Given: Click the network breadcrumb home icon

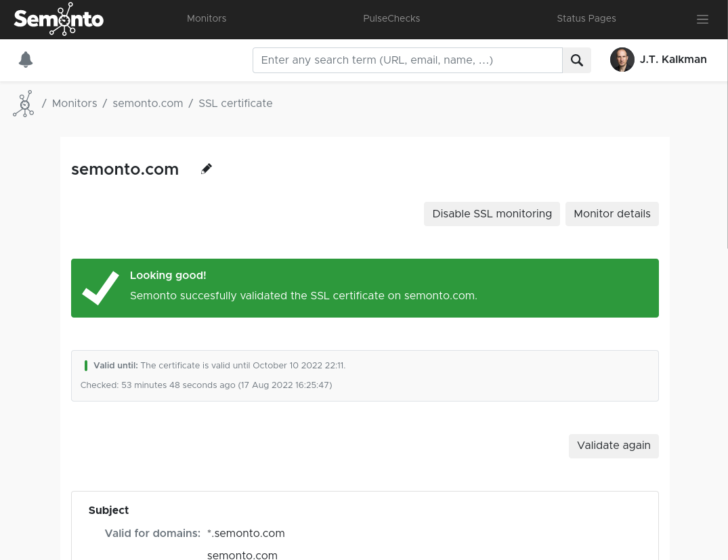Looking at the screenshot, I should point(23,103).
